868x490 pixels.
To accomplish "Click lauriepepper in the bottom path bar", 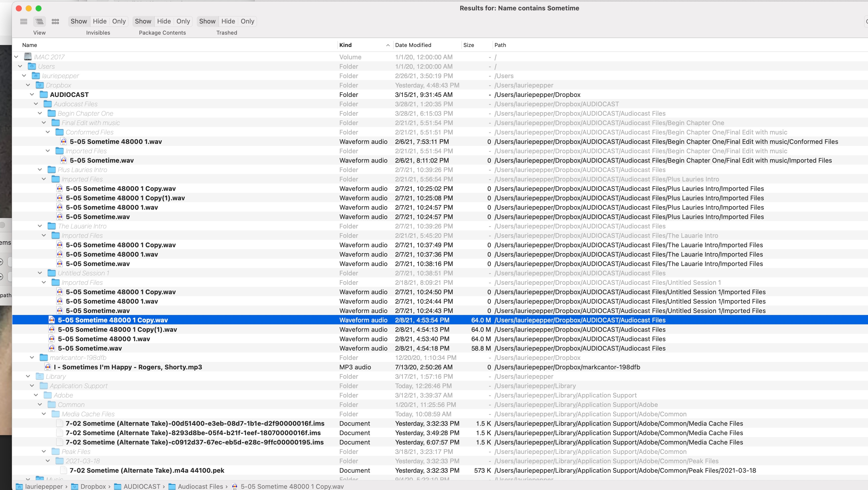I will point(43,486).
